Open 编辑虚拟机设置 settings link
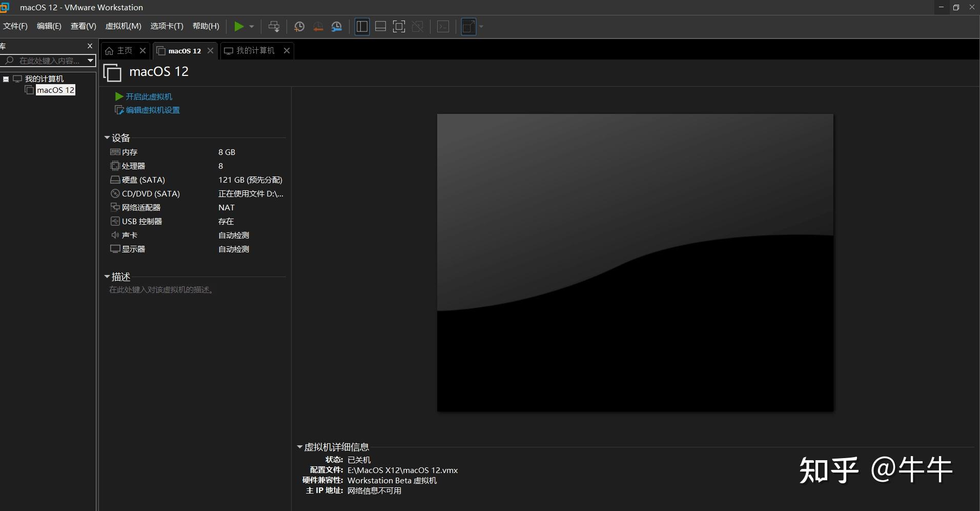Image resolution: width=980 pixels, height=511 pixels. (x=152, y=110)
